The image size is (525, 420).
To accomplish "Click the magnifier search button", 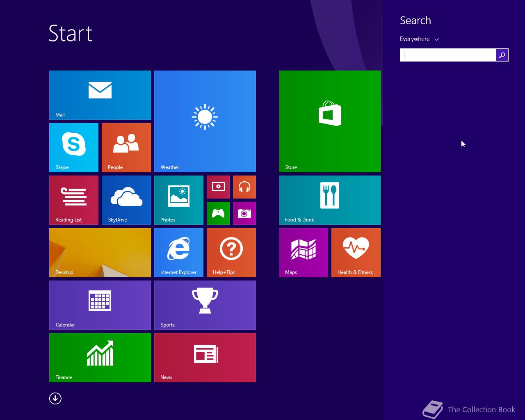I will (502, 55).
